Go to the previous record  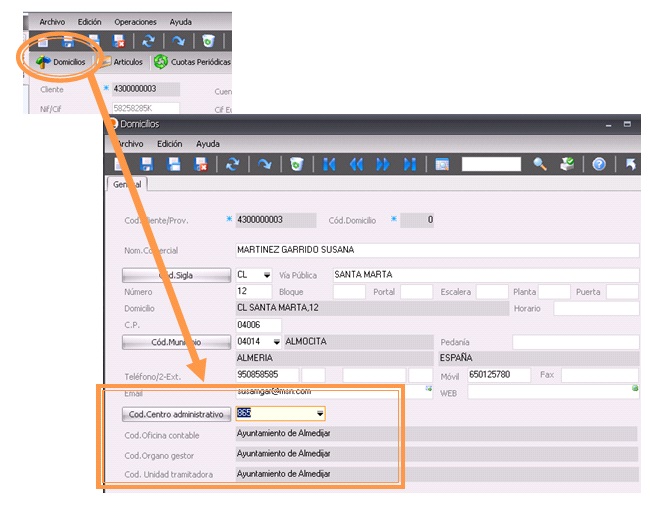coord(355,164)
